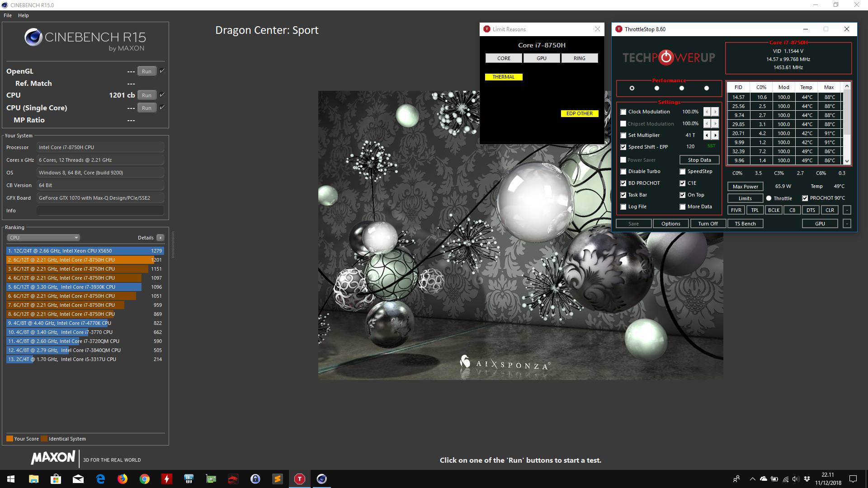Click Turn Off in ThrottleStop
The height and width of the screenshot is (488, 868).
pyautogui.click(x=708, y=224)
